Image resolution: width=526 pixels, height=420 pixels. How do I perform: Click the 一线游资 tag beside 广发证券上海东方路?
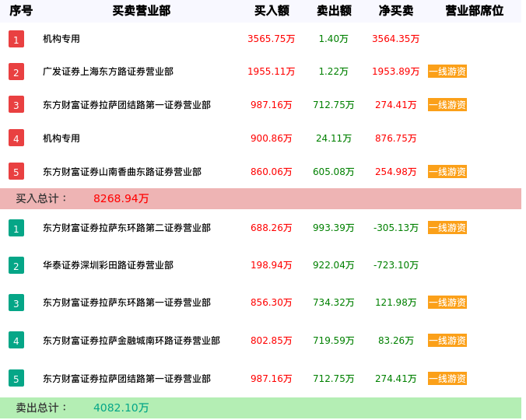447,72
